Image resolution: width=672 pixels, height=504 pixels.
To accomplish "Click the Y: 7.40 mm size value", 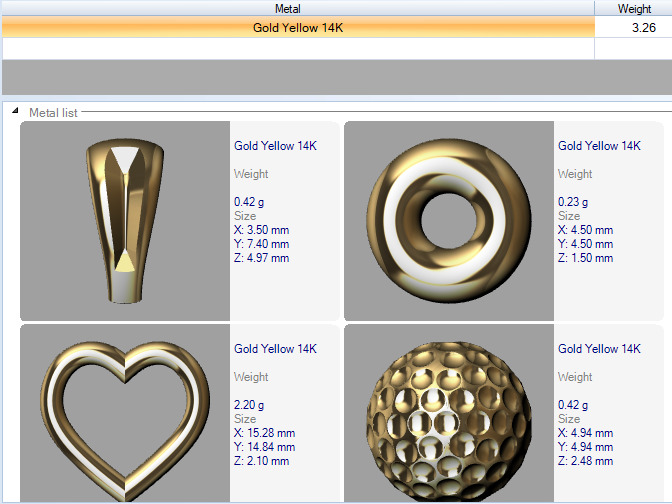I will [261, 244].
